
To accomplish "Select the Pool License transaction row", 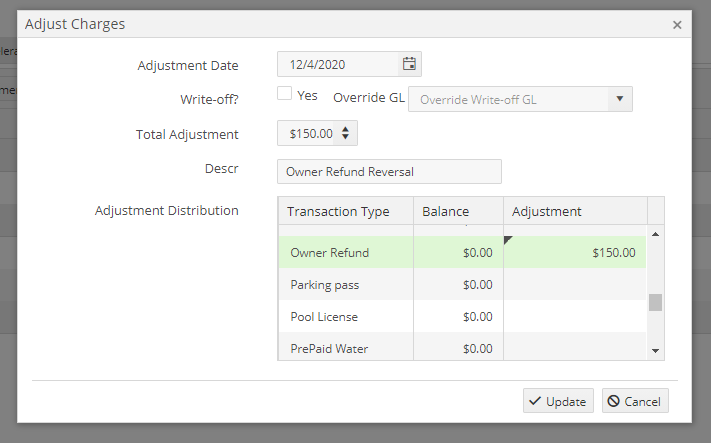I will [x=345, y=317].
